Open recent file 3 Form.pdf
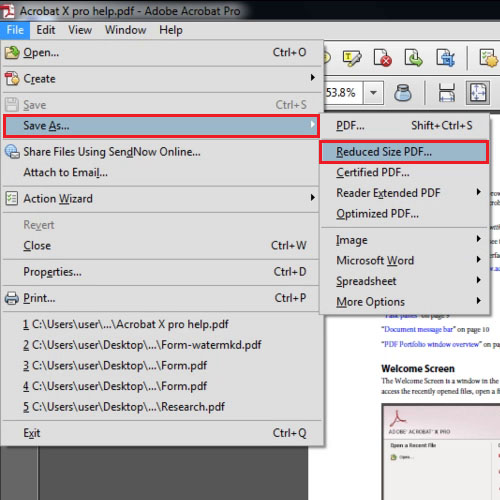 (161, 366)
